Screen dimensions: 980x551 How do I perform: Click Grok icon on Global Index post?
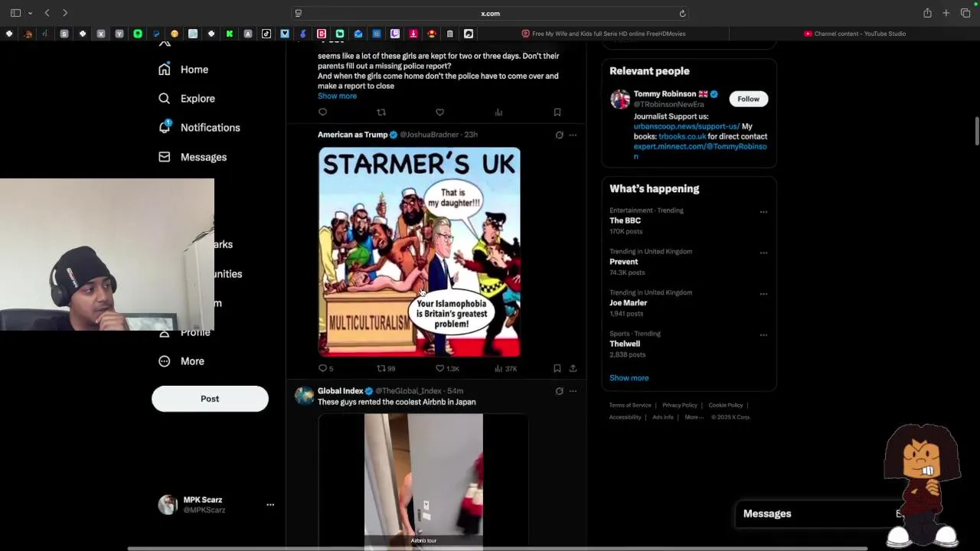tap(559, 391)
